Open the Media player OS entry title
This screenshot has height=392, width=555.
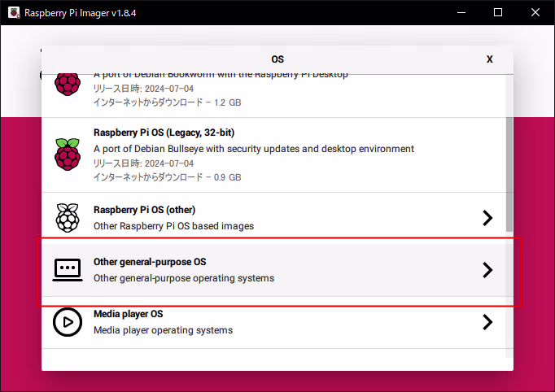pyautogui.click(x=128, y=314)
